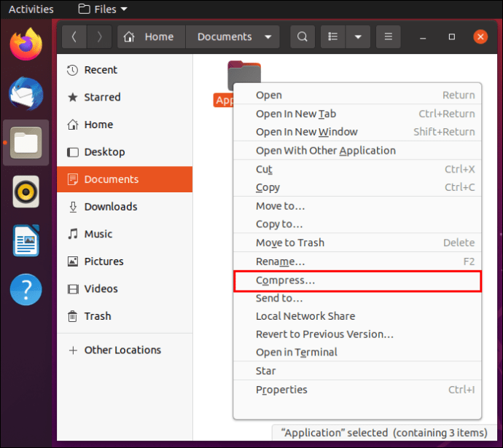503x448 pixels.
Task: Select Documents in the sidebar
Action: 125,179
